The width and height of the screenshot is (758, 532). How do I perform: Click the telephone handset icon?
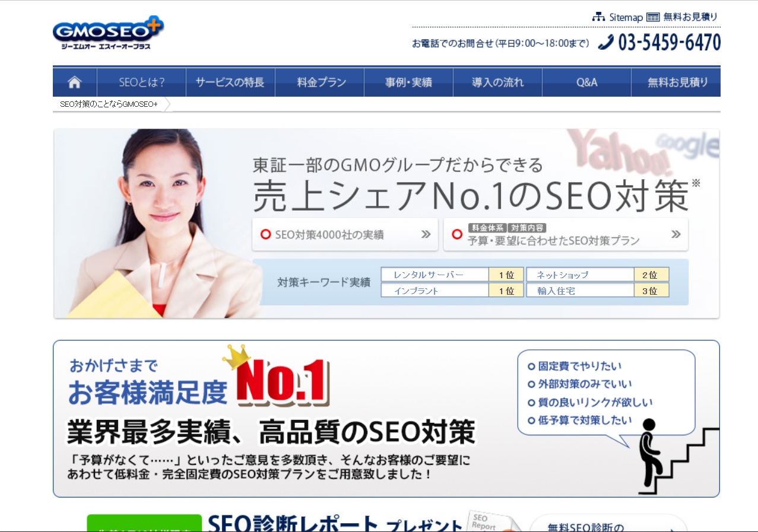(605, 42)
